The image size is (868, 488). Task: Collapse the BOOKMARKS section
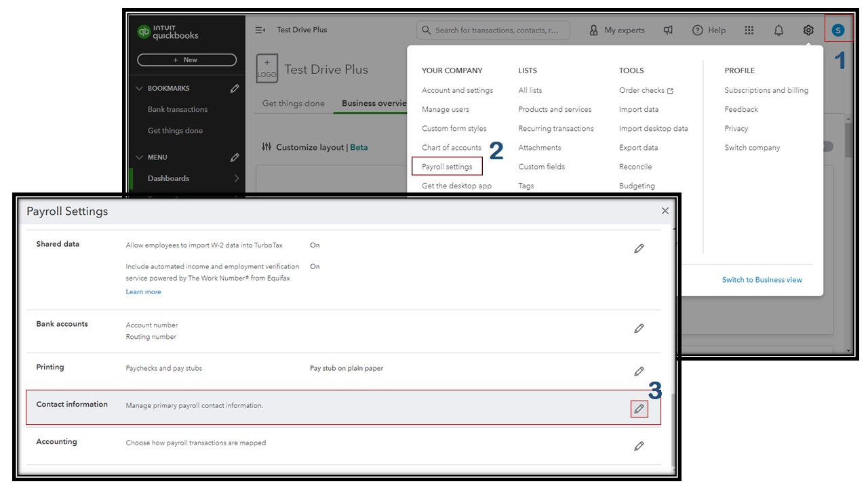140,88
